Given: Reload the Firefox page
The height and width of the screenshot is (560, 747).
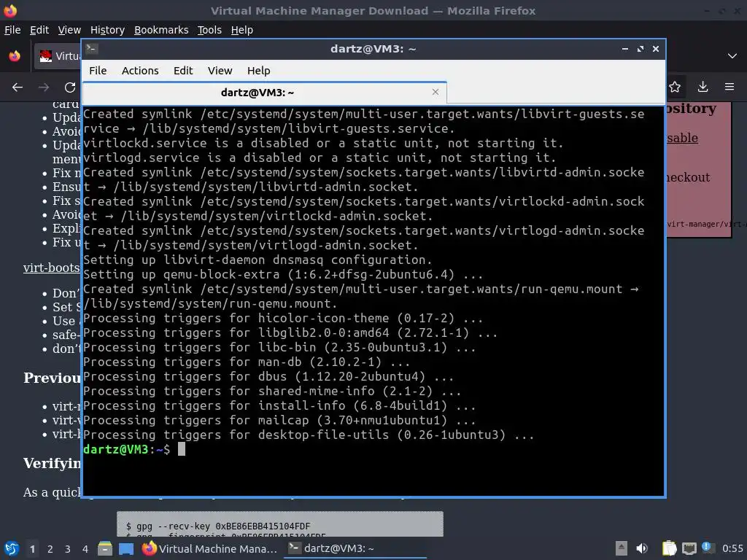Looking at the screenshot, I should click(70, 87).
